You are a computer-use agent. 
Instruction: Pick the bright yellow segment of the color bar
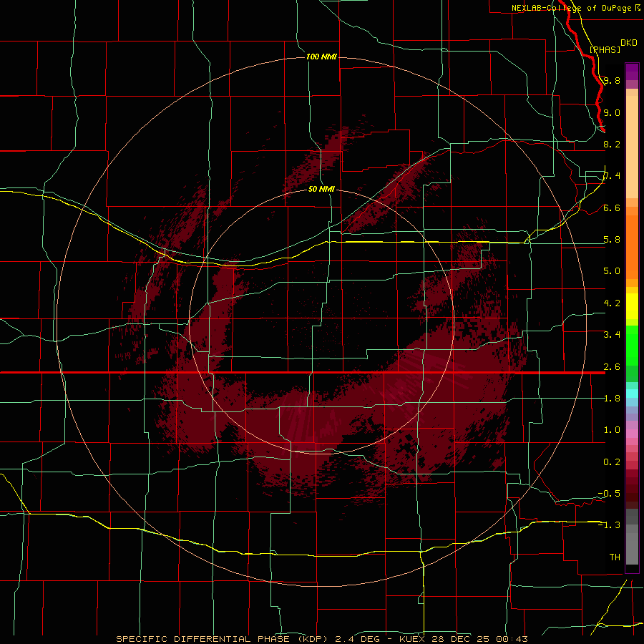[632, 306]
